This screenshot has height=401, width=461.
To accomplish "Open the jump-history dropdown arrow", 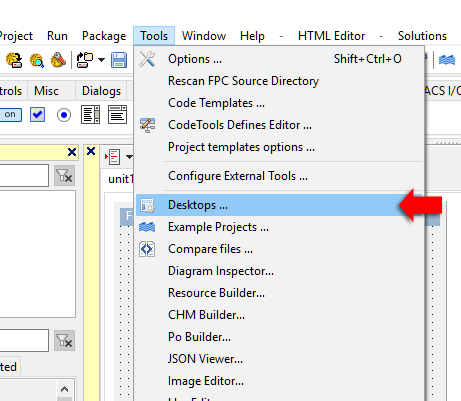I will tap(129, 156).
